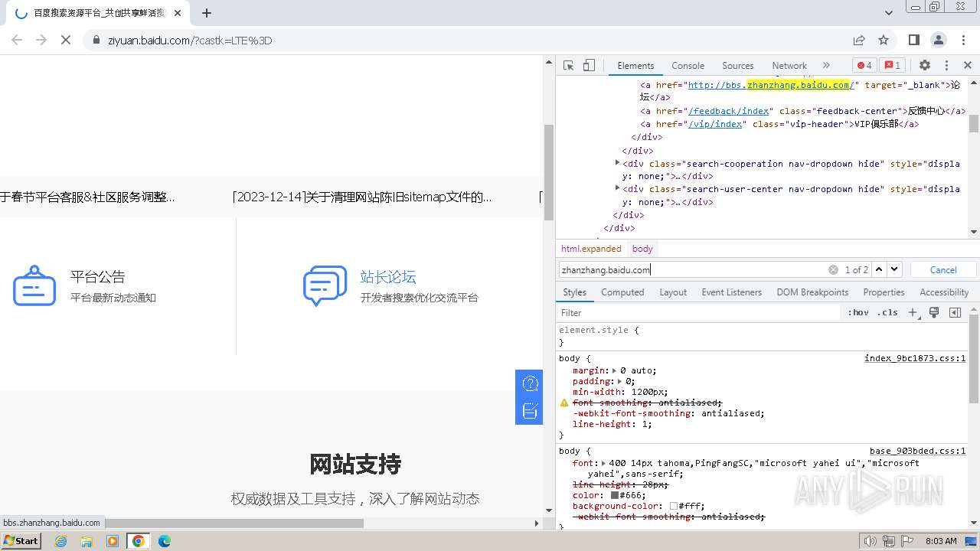Click the 站长论坛 forum chat icon

click(325, 286)
